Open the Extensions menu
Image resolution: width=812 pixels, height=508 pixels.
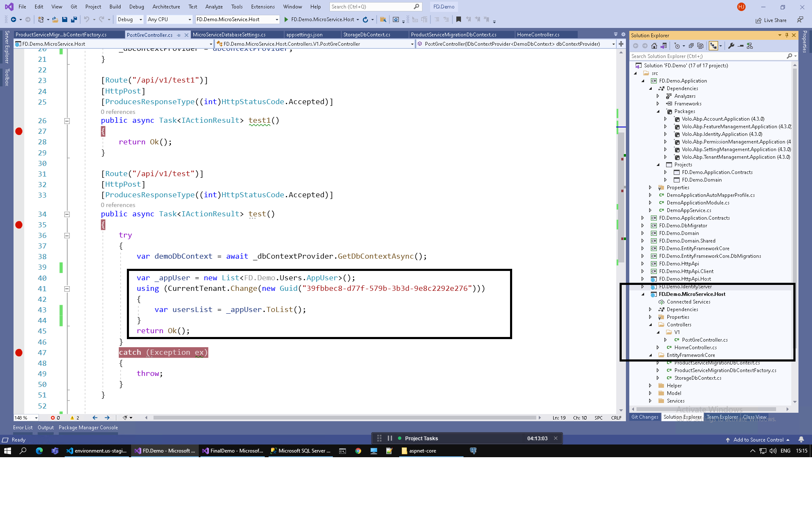coord(263,7)
